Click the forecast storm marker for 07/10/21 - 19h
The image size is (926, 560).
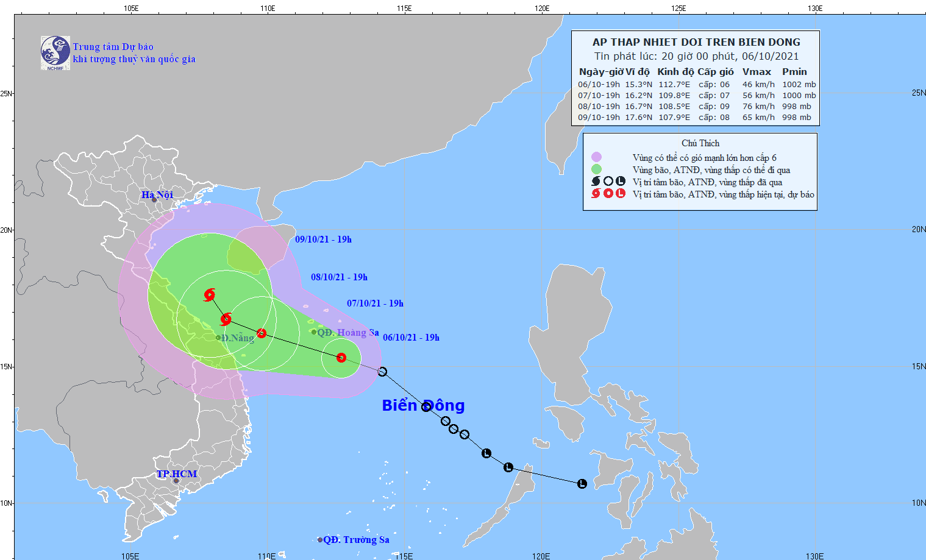tap(262, 333)
